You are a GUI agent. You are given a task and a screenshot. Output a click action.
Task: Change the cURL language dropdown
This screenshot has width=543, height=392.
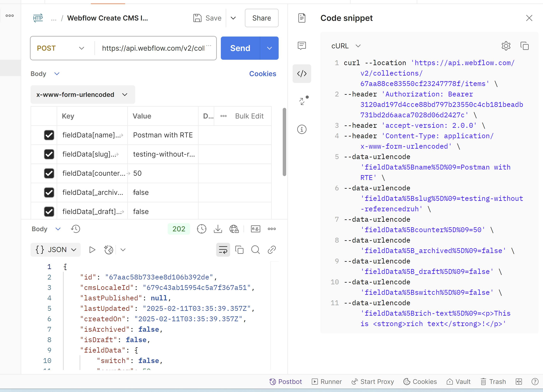point(346,46)
